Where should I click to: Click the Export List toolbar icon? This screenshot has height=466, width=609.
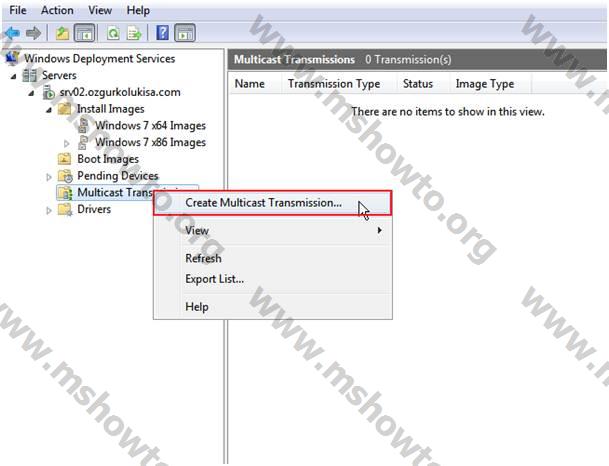pyautogui.click(x=134, y=33)
